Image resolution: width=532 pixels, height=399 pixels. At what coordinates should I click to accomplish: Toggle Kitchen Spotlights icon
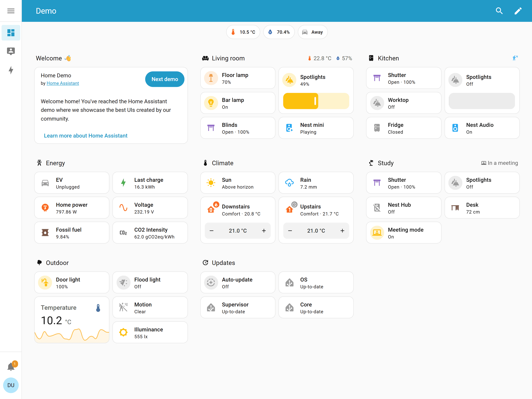tap(455, 80)
